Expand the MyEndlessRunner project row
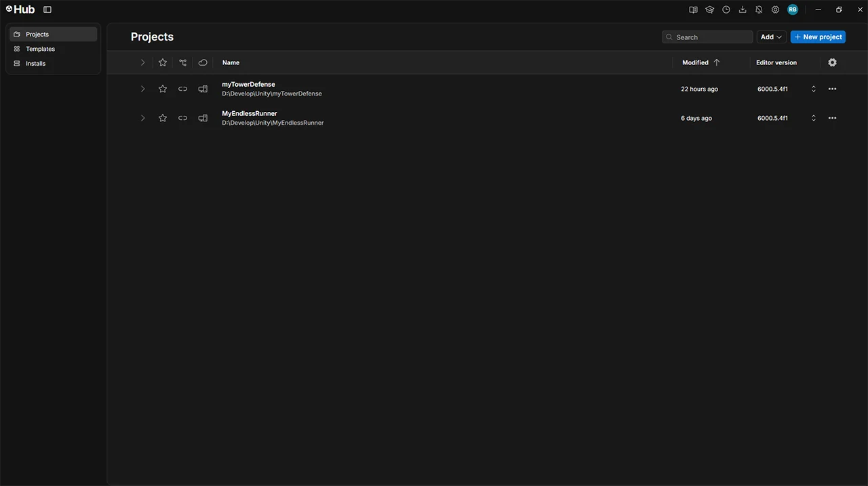 pos(142,118)
